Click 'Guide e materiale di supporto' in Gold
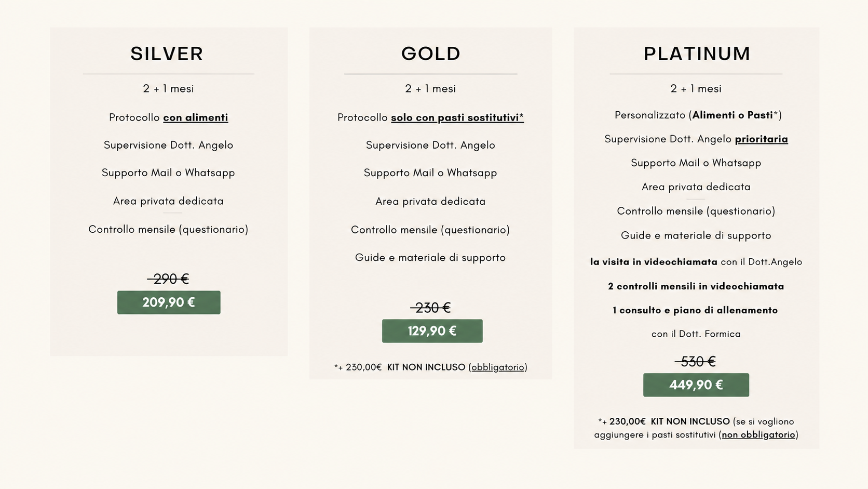This screenshot has width=868, height=489. tap(430, 257)
